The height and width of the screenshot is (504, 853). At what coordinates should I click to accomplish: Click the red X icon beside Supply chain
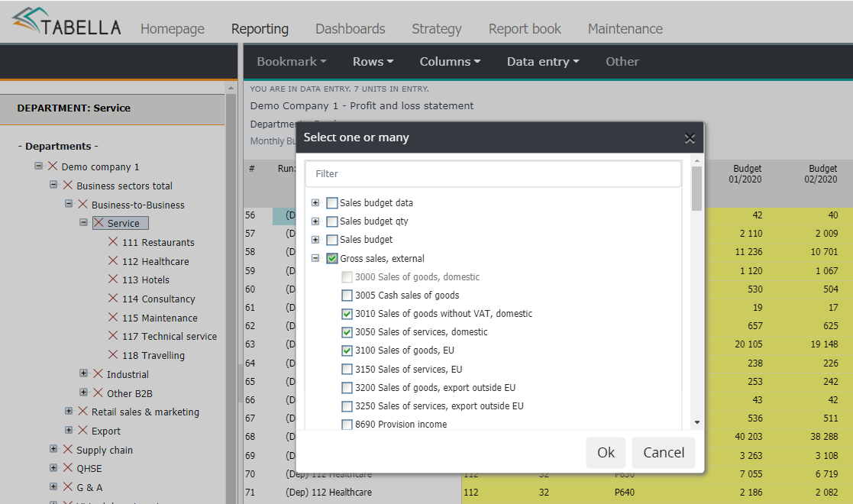68,450
